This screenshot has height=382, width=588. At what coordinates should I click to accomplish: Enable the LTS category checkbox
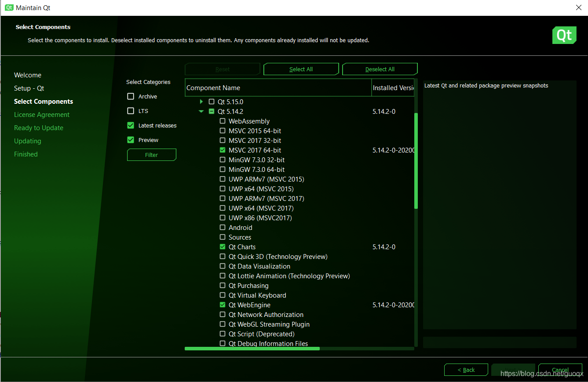click(x=131, y=111)
